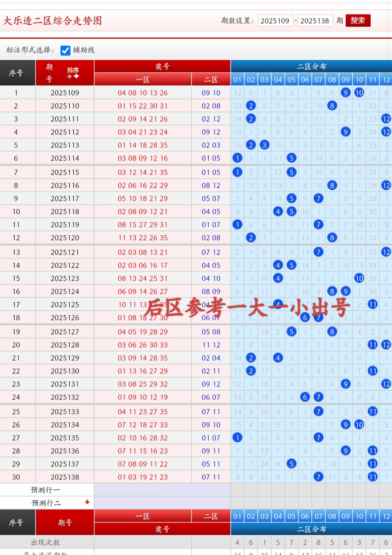Click blue ball 7 in row 2025138
The width and height of the screenshot is (392, 555).
point(318,477)
